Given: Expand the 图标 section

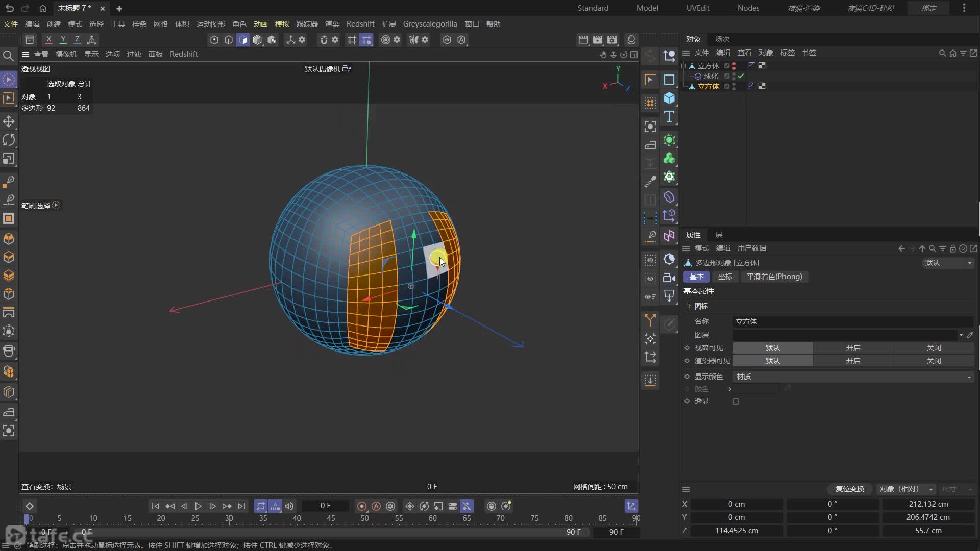Looking at the screenshot, I should [690, 306].
